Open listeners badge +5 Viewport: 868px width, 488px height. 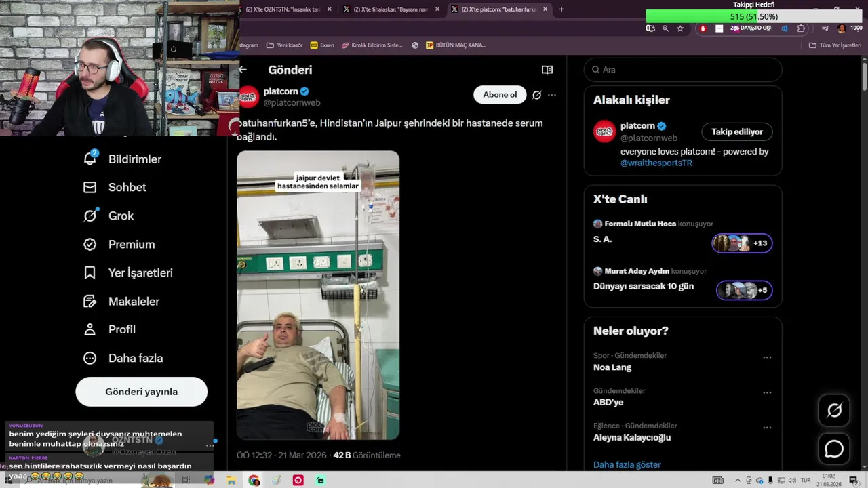click(745, 290)
